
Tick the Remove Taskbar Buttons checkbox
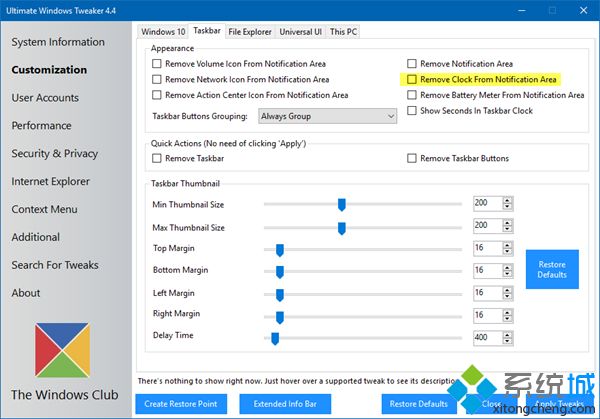[x=412, y=158]
